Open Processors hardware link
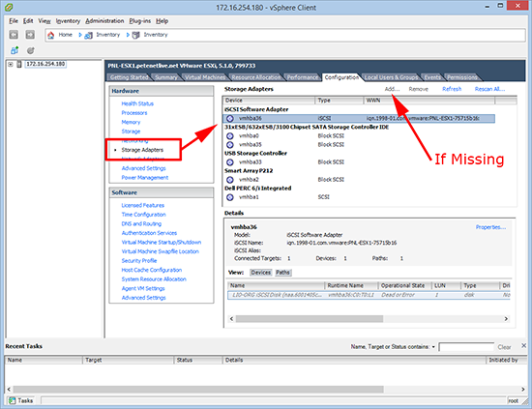 134,113
